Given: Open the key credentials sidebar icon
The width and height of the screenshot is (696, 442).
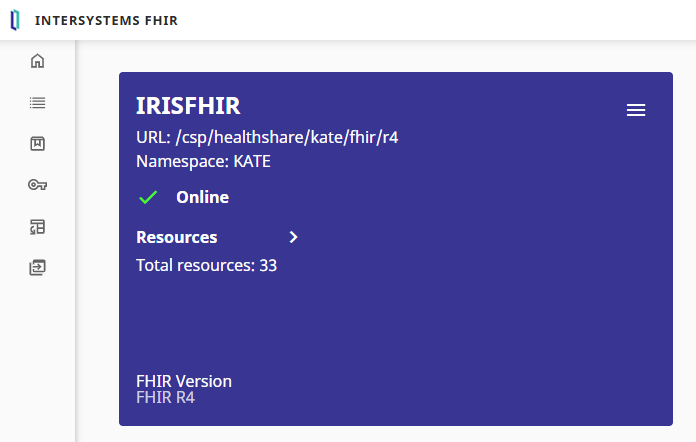Looking at the screenshot, I should 38,185.
